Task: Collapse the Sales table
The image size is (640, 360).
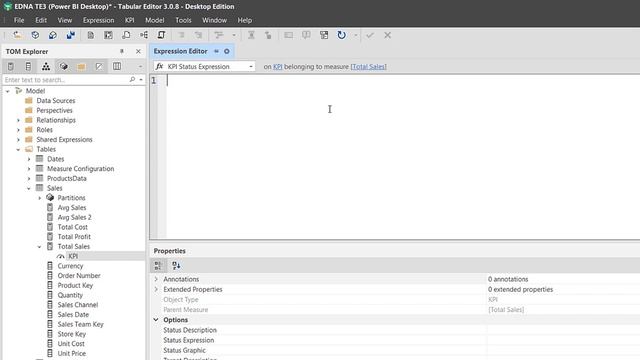Action: 29,188
